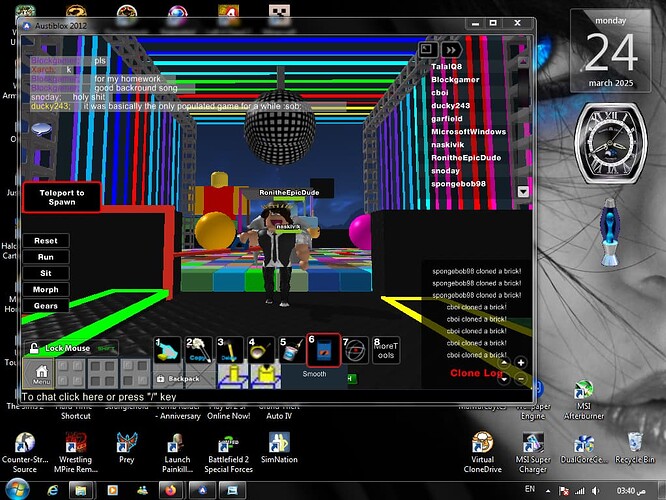
Task: Open the Gears menu
Action: click(x=46, y=305)
